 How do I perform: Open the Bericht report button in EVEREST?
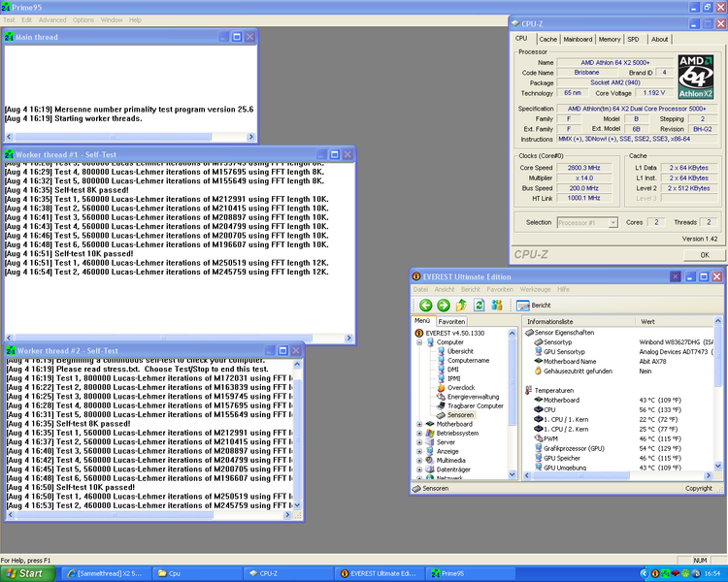coord(534,306)
